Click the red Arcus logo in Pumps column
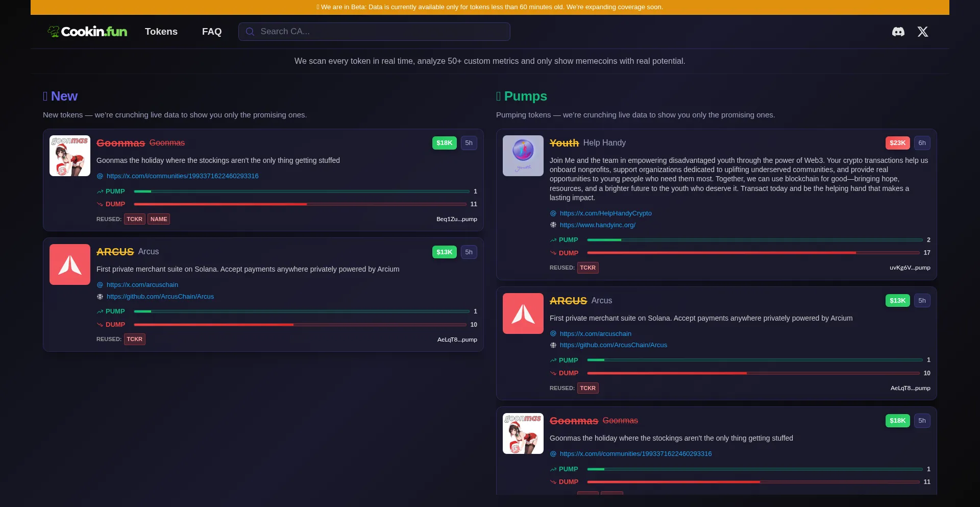The width and height of the screenshot is (980, 507). (523, 313)
